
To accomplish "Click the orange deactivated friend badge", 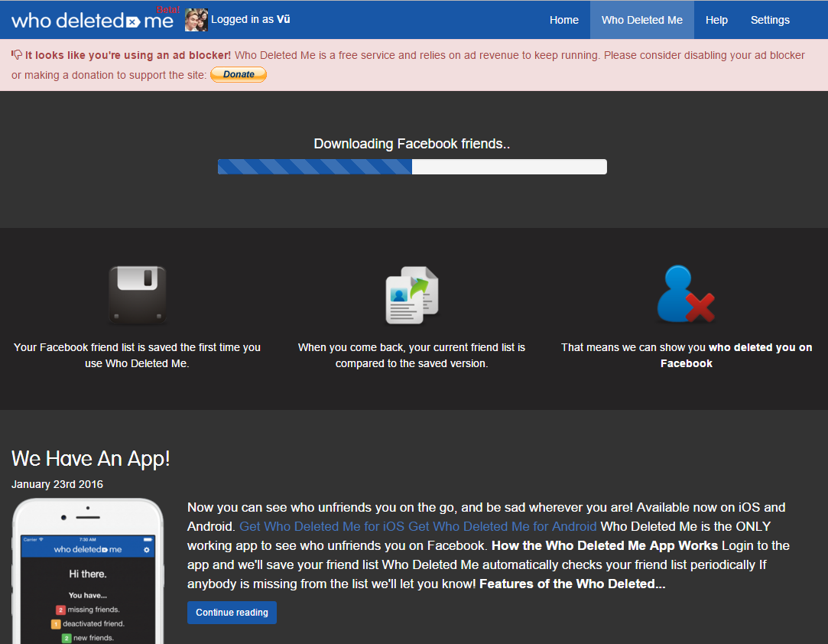I will pyautogui.click(x=55, y=624).
